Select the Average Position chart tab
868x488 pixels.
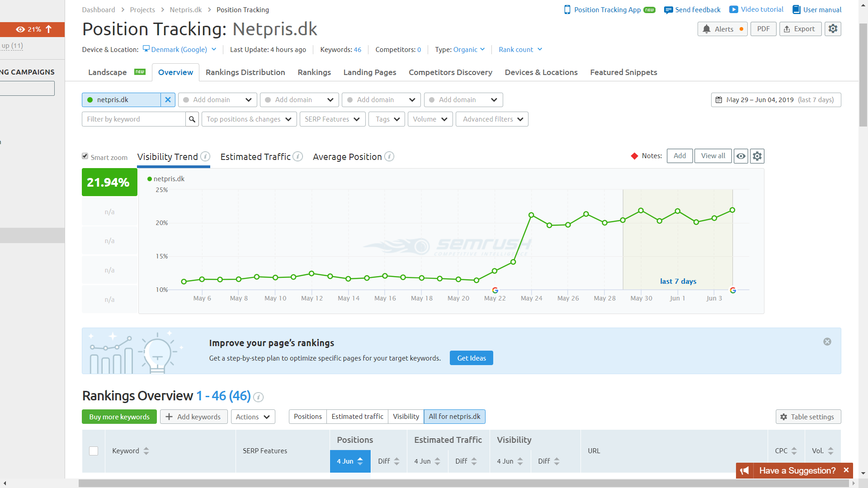[x=347, y=157]
